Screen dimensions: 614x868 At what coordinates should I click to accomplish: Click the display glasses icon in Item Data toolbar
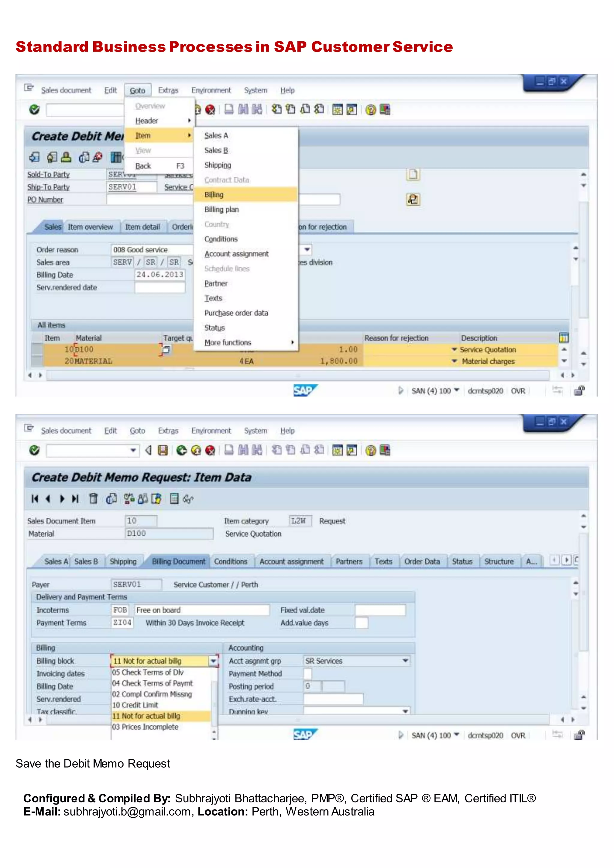(188, 499)
